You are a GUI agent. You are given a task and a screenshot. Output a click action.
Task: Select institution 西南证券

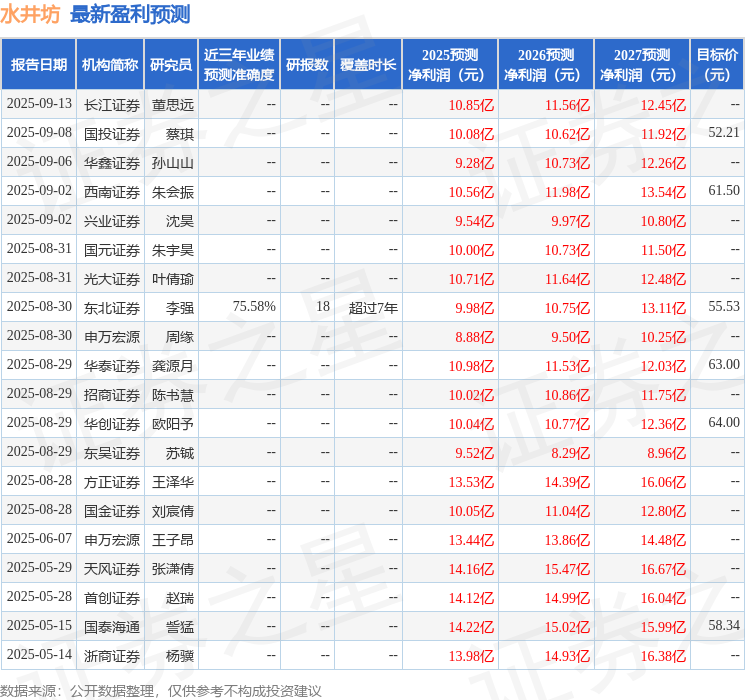tap(112, 192)
